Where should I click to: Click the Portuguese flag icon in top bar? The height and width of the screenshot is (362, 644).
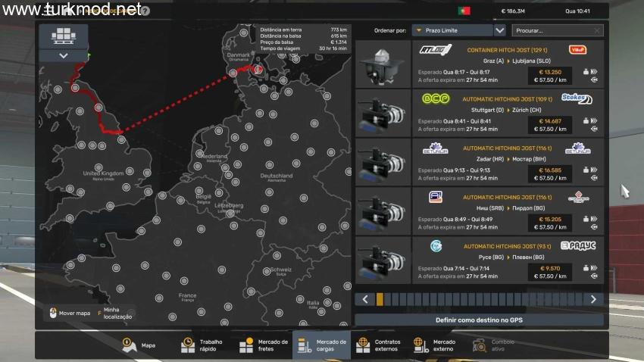tap(464, 11)
